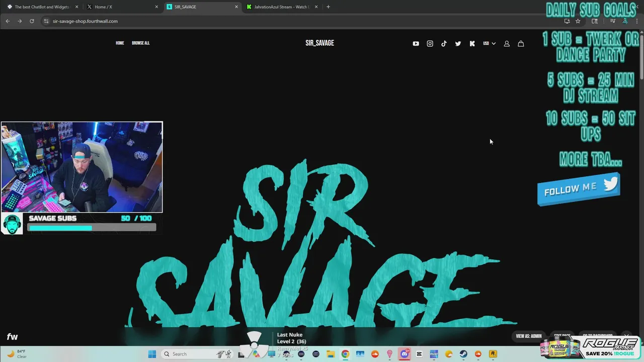Open the shopping bag cart icon
The image size is (644, 362).
pyautogui.click(x=521, y=44)
